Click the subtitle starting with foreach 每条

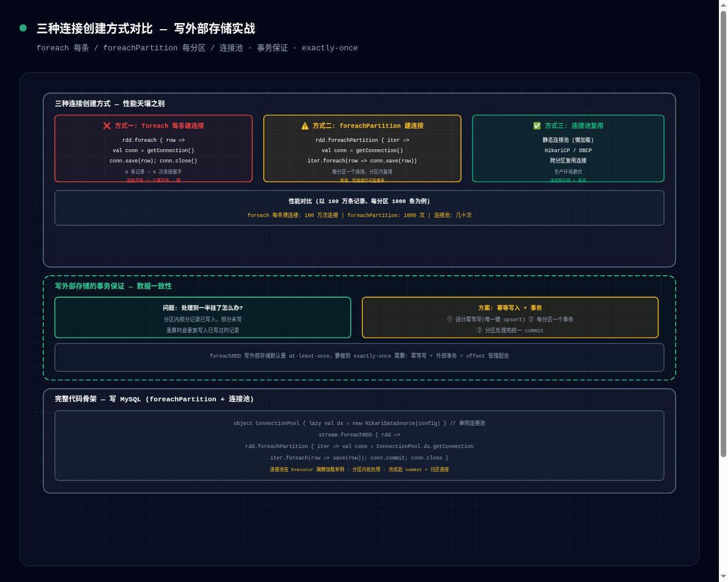[197, 48]
